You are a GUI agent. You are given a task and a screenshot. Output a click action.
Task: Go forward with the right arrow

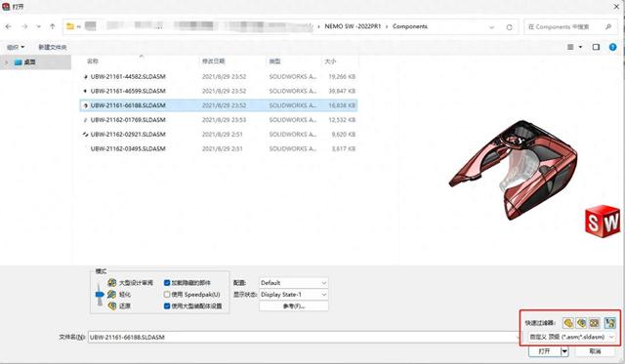24,26
